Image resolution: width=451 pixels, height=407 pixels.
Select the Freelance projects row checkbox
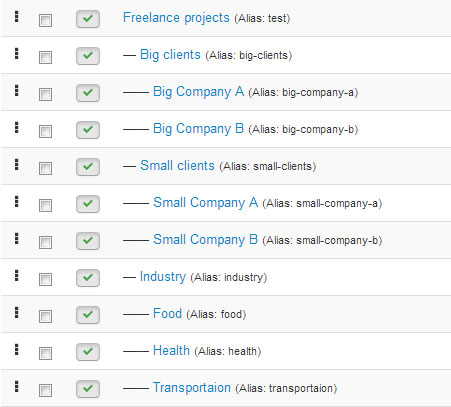click(x=45, y=20)
